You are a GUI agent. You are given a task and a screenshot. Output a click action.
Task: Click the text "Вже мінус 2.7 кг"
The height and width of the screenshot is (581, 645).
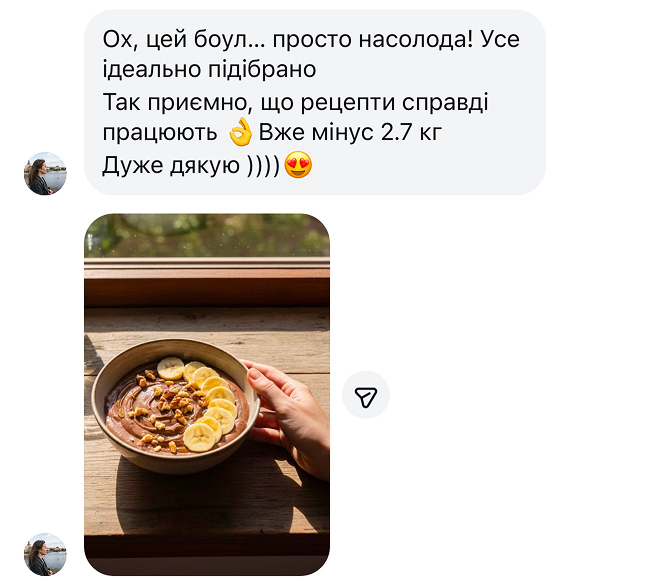pos(350,132)
